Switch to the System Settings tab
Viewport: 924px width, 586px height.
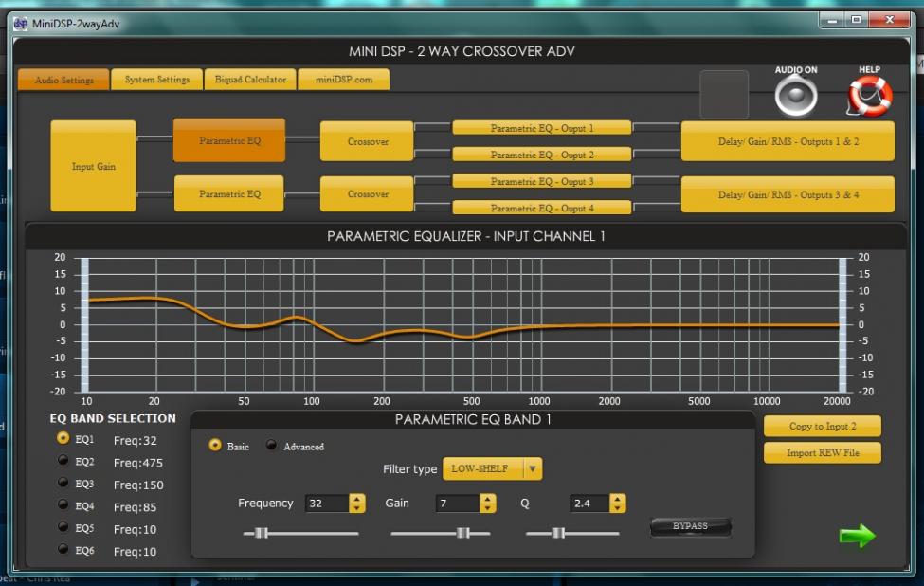pyautogui.click(x=156, y=80)
